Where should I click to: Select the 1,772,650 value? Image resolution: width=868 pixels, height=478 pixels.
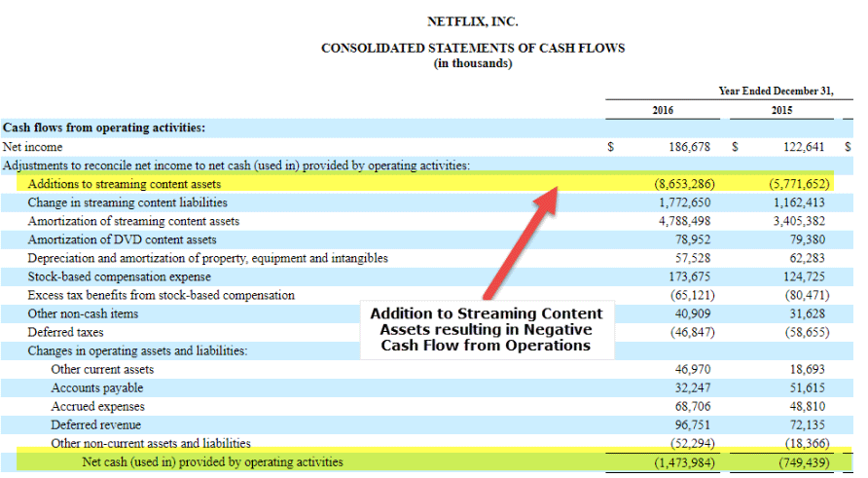tap(685, 202)
